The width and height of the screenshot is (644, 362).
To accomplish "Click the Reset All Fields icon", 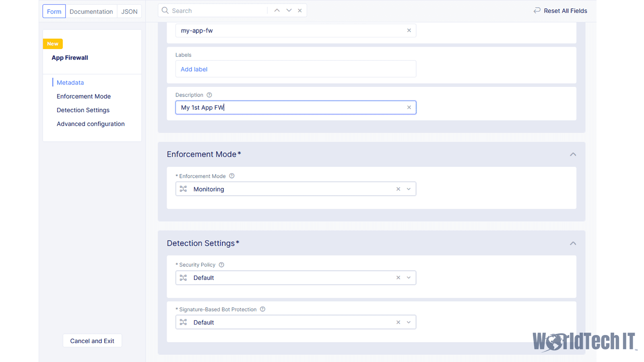I will click(x=537, y=10).
